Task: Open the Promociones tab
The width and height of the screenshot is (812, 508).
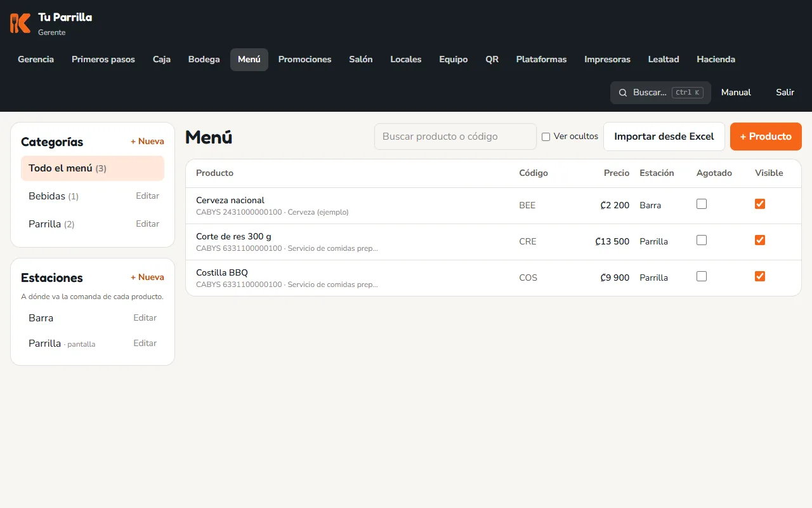Action: click(304, 60)
